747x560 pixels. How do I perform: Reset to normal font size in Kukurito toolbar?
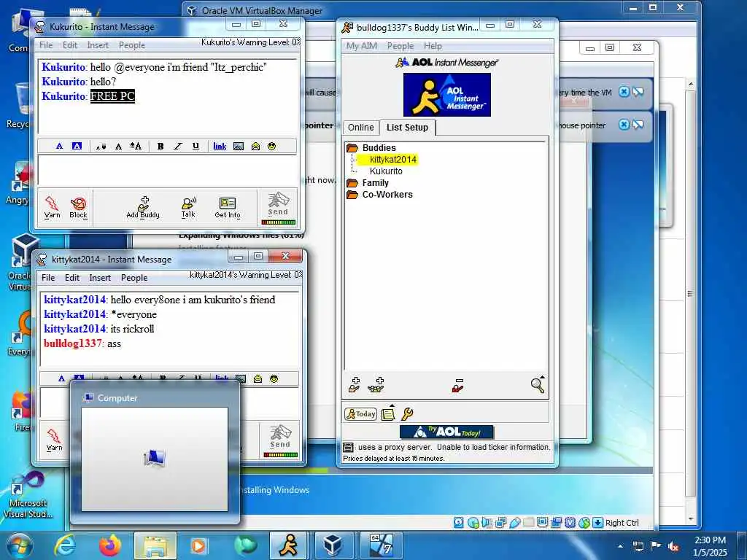pyautogui.click(x=118, y=146)
